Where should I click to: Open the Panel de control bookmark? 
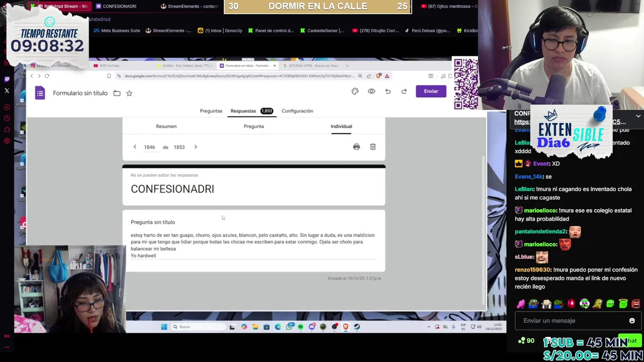[270, 31]
